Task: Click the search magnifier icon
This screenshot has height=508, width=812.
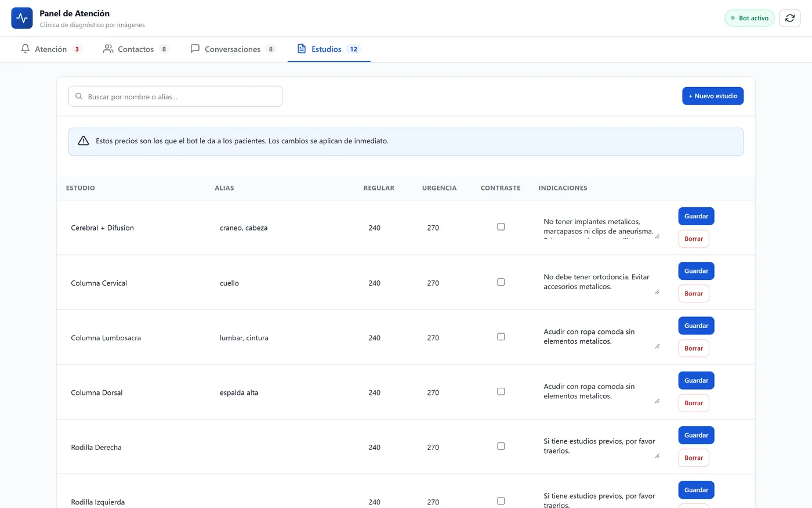Action: [x=79, y=96]
